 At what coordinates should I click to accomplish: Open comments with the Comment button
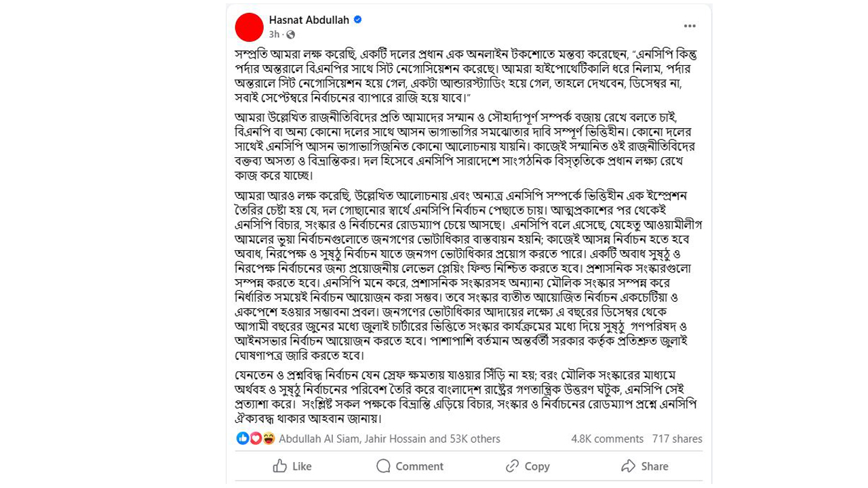click(410, 466)
